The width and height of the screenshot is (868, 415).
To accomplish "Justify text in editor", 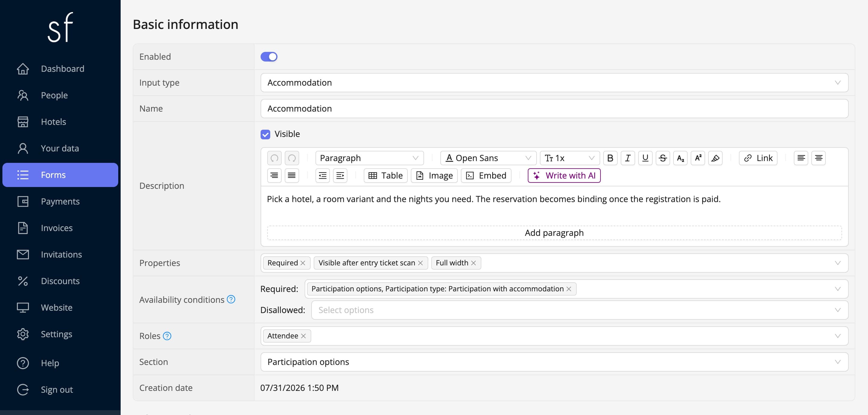I will 292,176.
